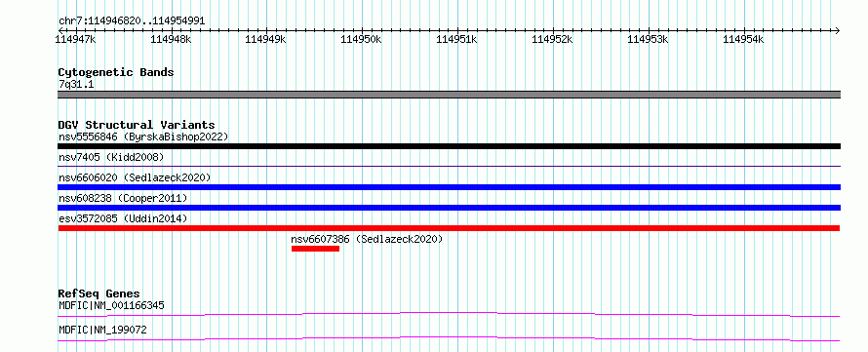The height and width of the screenshot is (352, 868).
Task: Open variant nsv5556846 (ByrskaBishop2022) label
Action: (x=143, y=137)
